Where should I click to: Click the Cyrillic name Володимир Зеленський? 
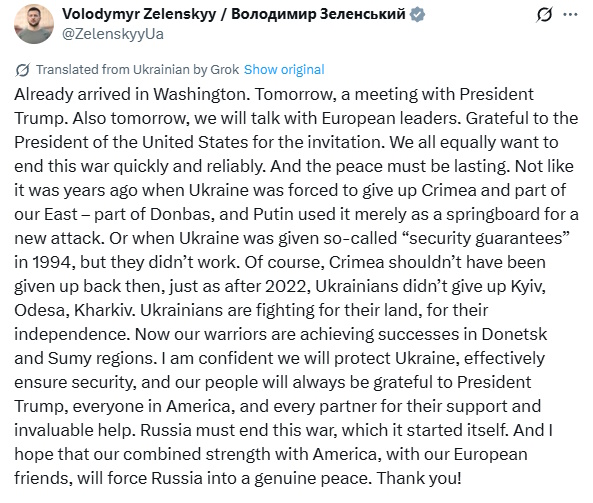[318, 14]
